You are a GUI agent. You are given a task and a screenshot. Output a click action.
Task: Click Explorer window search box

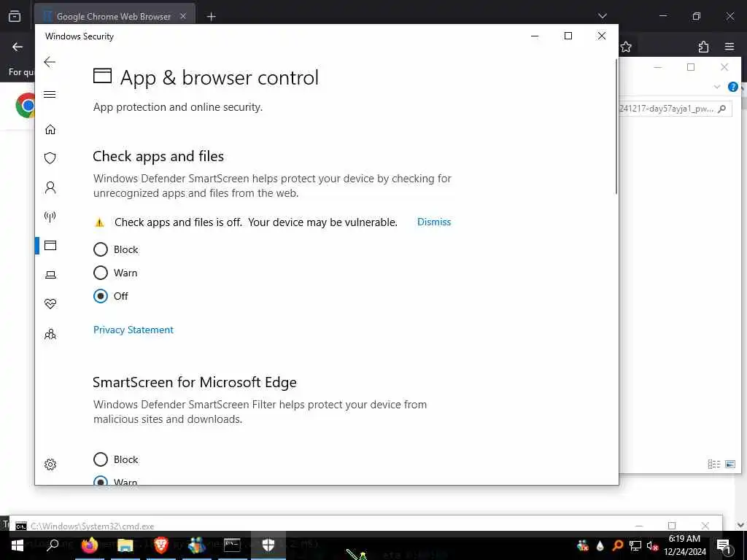click(675, 109)
